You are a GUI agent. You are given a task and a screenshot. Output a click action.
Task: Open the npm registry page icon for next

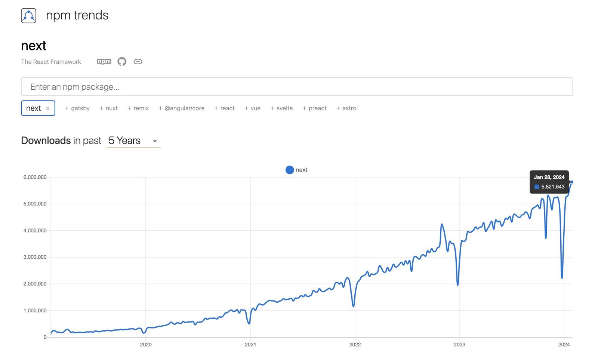pyautogui.click(x=104, y=61)
